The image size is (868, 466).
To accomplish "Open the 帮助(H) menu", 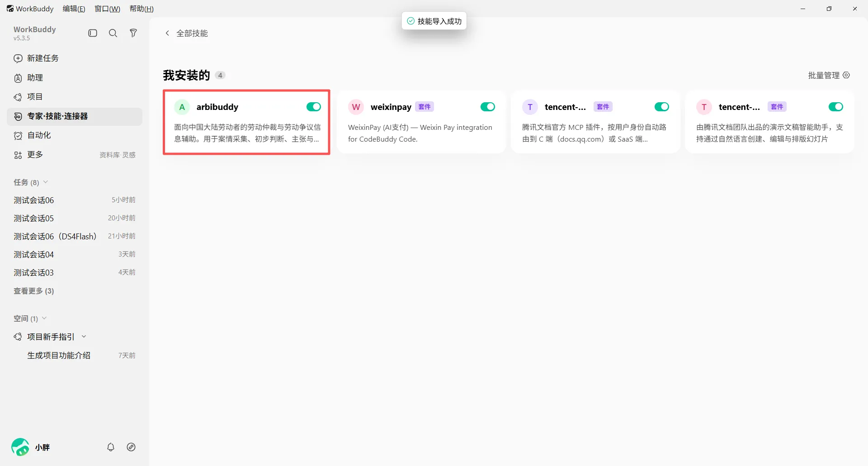I will [142, 9].
